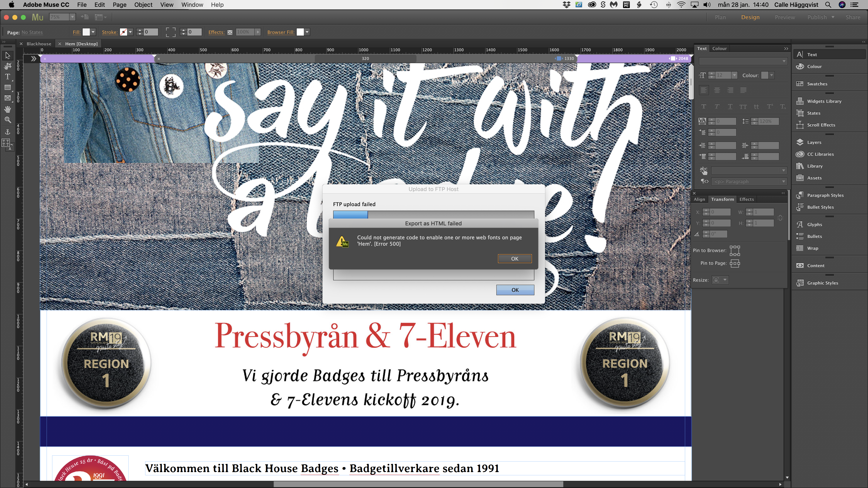Open the Colour panel from dock
Screen dimensions: 868x488
[x=829, y=66]
